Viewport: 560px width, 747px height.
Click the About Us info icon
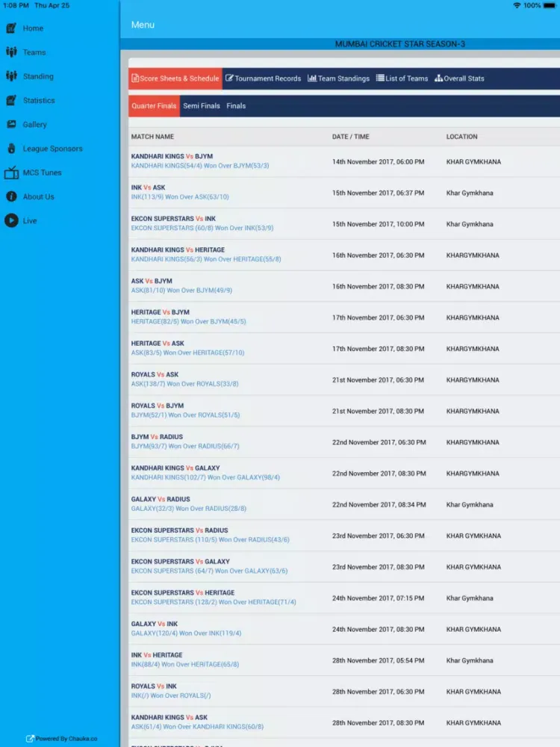coord(11,197)
